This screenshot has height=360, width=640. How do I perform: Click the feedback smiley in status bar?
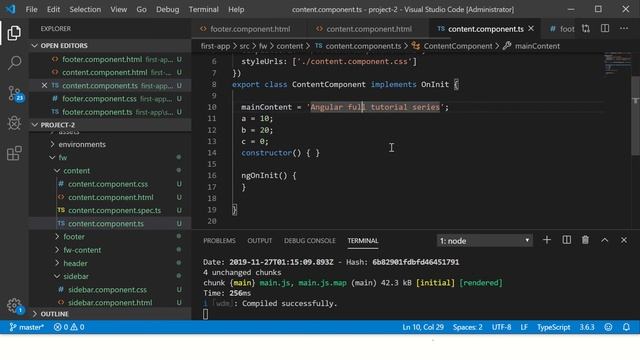click(x=608, y=327)
